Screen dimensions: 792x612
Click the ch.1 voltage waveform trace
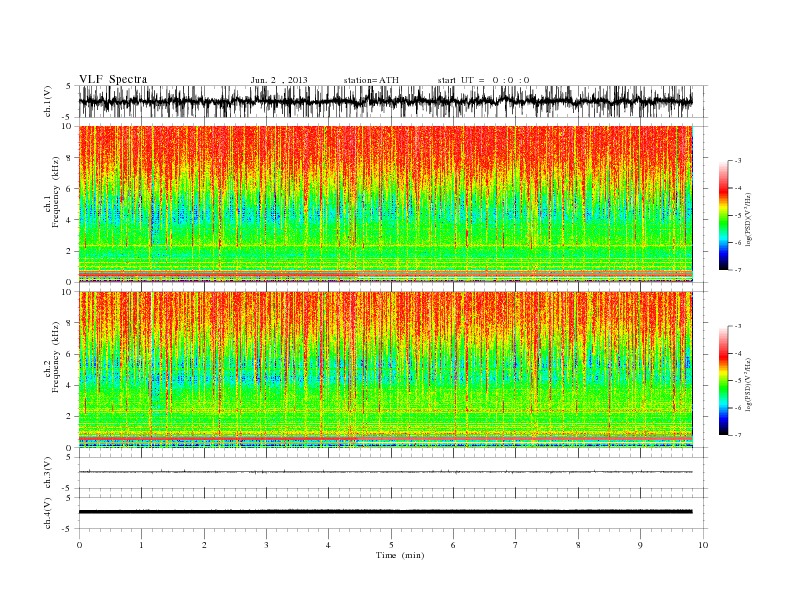click(x=385, y=101)
